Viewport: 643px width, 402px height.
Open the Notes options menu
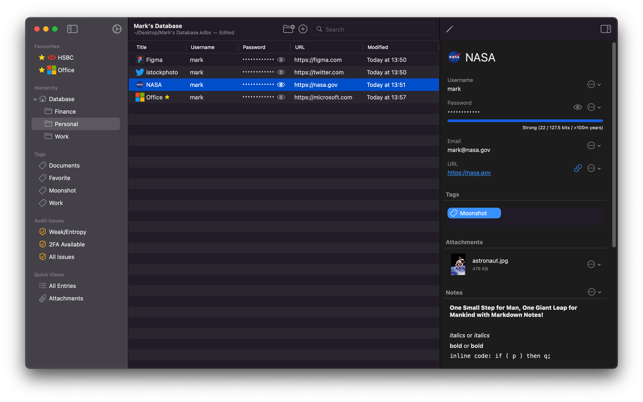pos(594,292)
